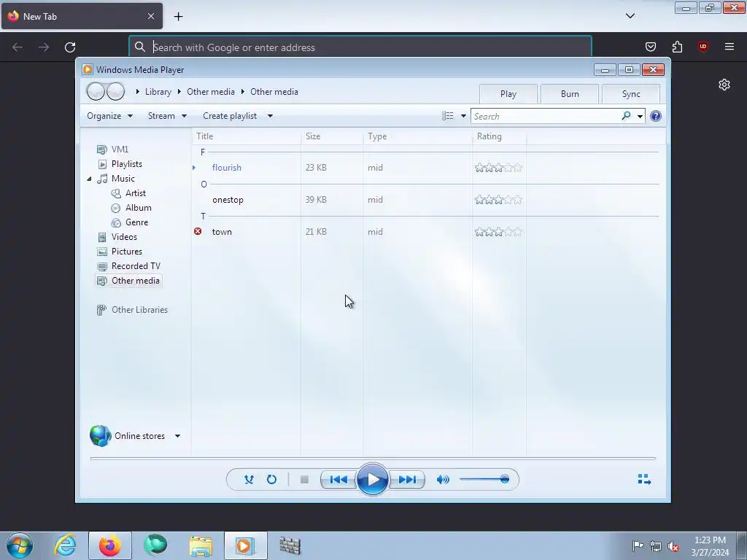Select Album under Music
This screenshot has width=747, height=560.
[x=138, y=208]
